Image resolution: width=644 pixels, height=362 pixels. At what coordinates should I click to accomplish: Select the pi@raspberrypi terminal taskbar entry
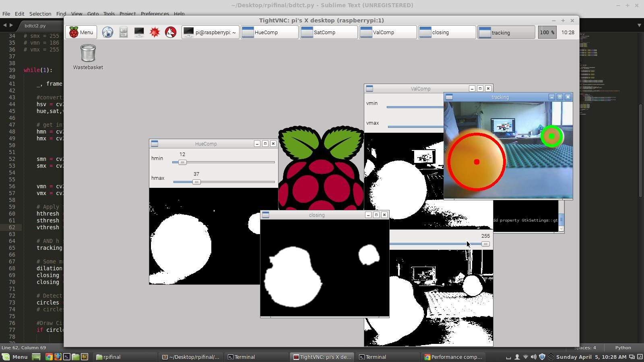pyautogui.click(x=210, y=32)
